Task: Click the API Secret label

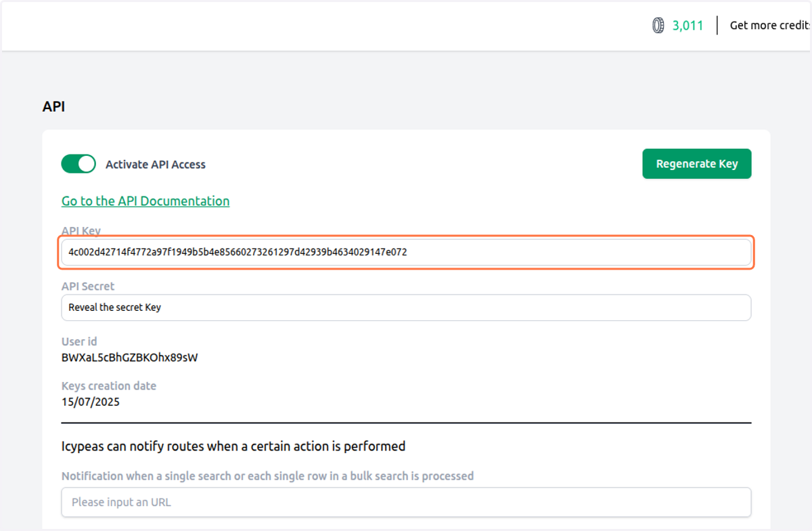Action: tap(88, 286)
